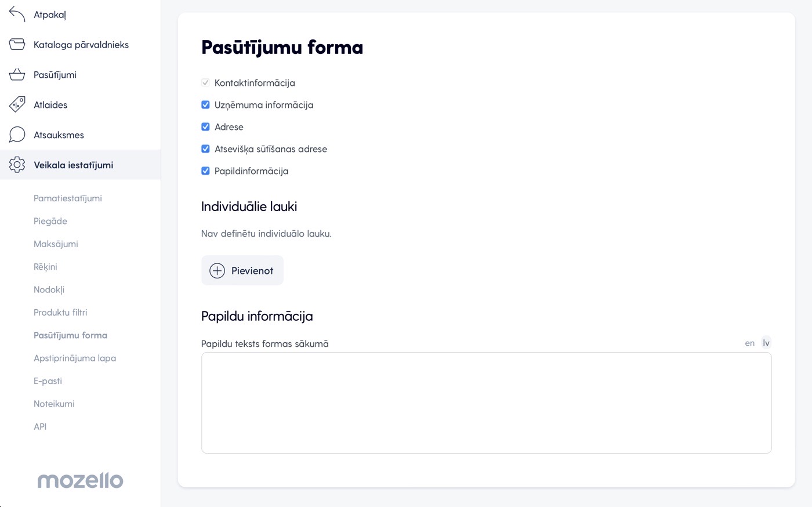Click the plus circle icon on Pievienot

[x=217, y=270]
